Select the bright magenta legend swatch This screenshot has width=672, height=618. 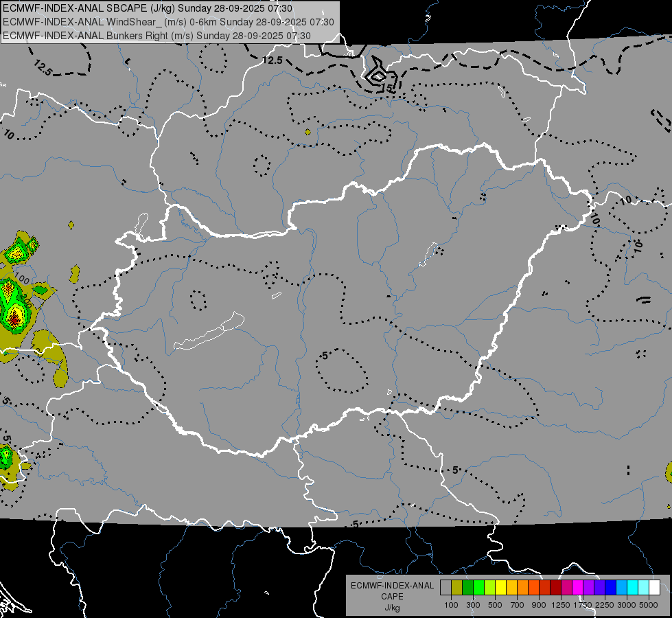[x=577, y=588]
